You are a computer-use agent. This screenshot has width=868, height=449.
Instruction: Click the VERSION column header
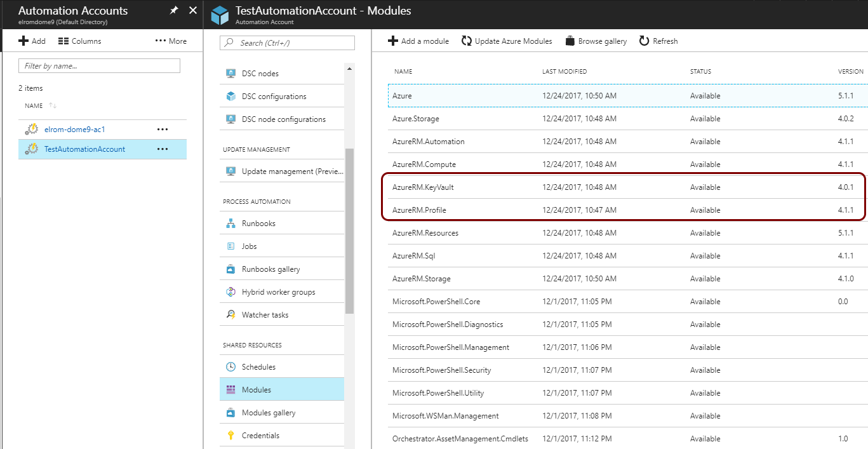pos(851,72)
